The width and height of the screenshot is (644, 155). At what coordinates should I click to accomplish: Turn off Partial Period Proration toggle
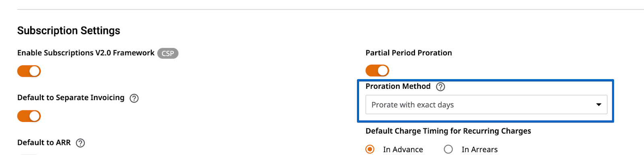(x=377, y=71)
